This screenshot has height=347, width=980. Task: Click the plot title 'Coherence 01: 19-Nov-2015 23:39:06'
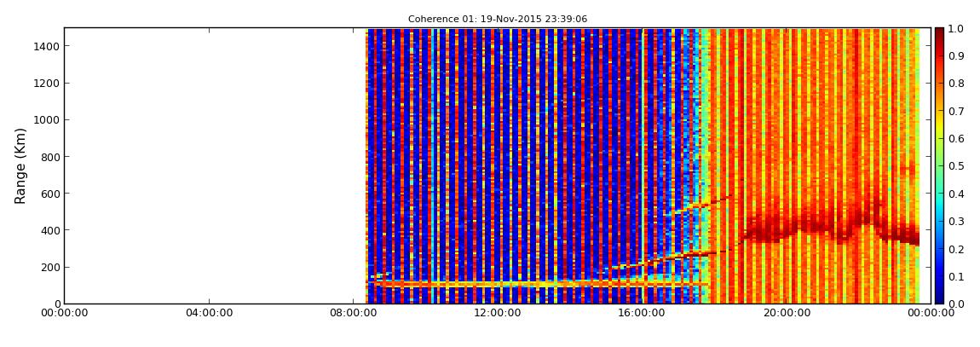pyautogui.click(x=498, y=20)
